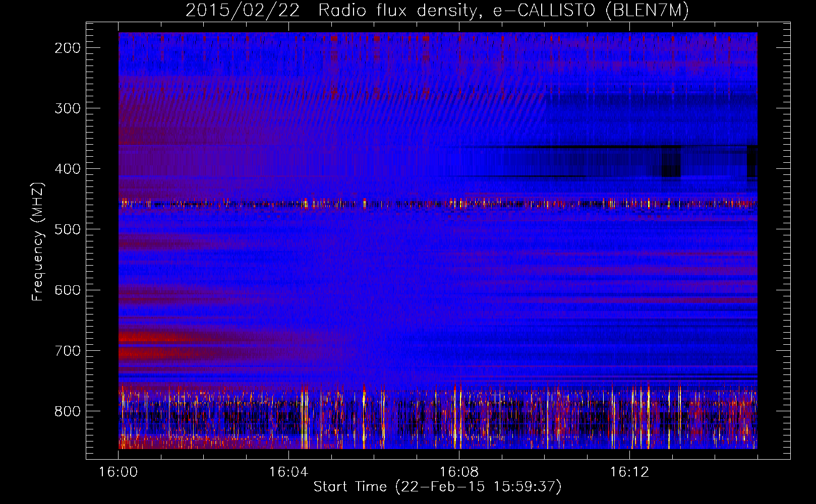The height and width of the screenshot is (504, 816).
Task: Click the 600 frequency tick label
Action: (x=68, y=290)
